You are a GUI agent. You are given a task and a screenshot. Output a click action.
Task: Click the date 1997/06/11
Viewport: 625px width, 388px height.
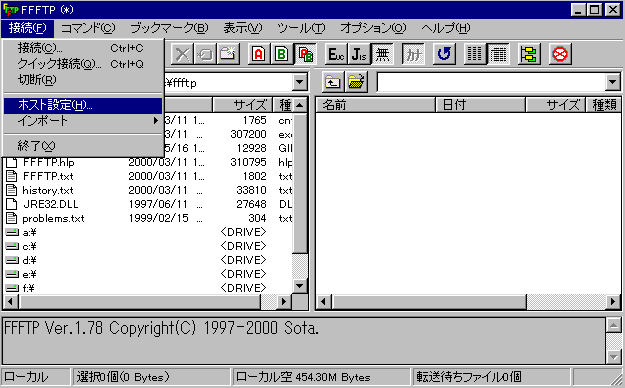158,204
